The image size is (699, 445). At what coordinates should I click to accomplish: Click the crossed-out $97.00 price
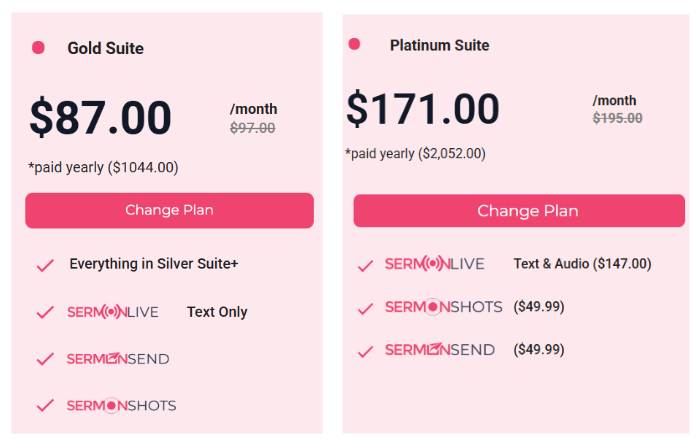252,128
